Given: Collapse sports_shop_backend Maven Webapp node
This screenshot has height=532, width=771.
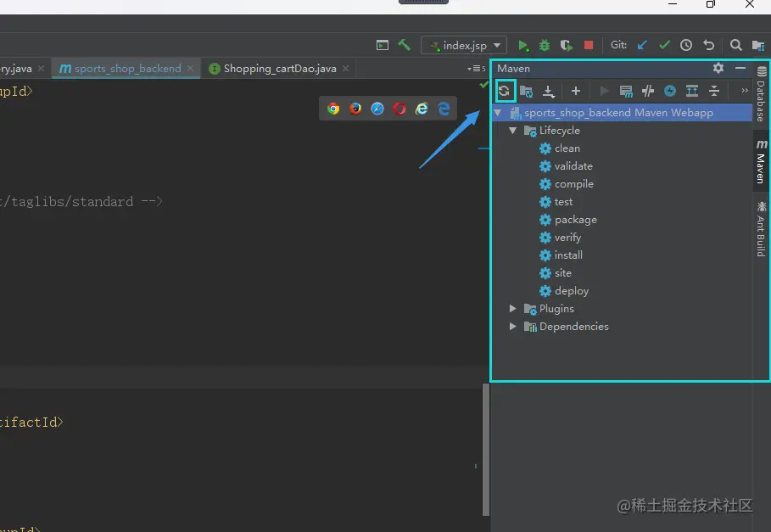Looking at the screenshot, I should pos(498,113).
